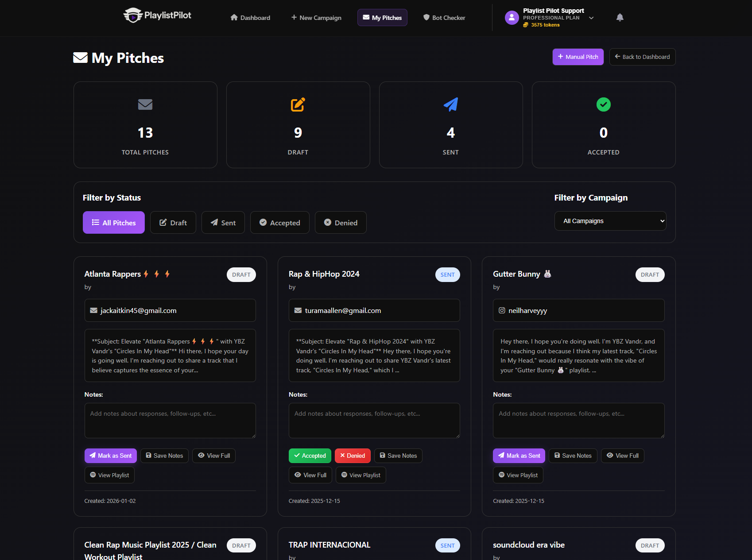The width and height of the screenshot is (752, 560).
Task: Switch to the Dashboard tab
Action: click(250, 18)
